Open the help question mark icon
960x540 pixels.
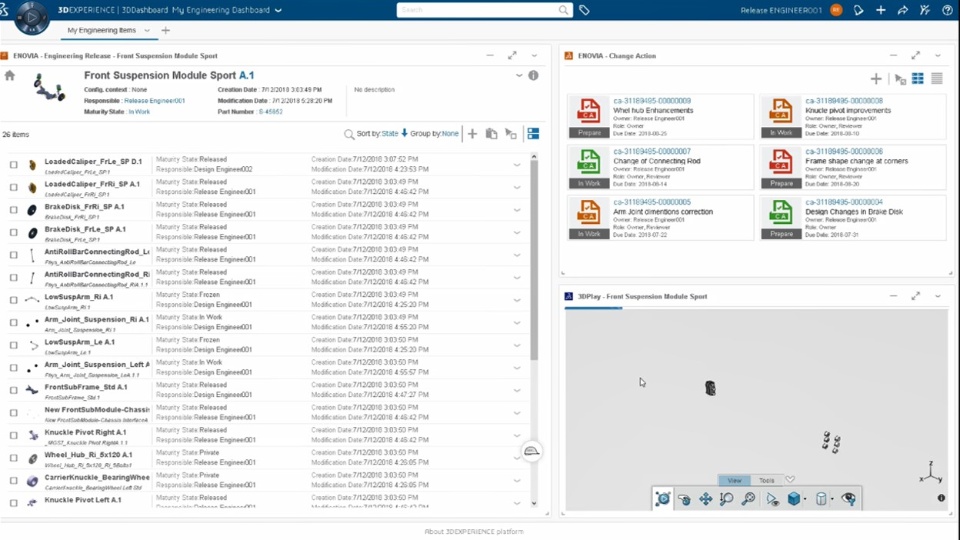click(947, 10)
